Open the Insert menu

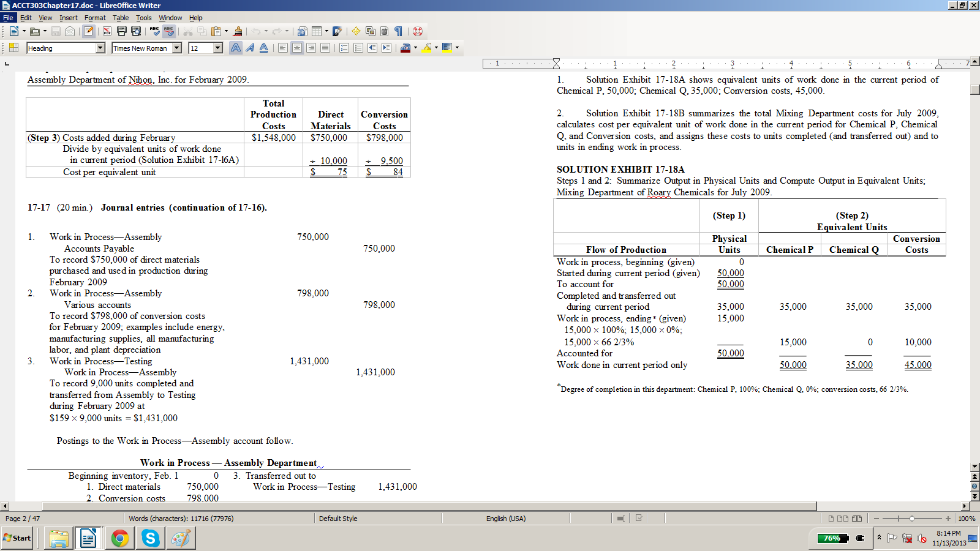pos(69,18)
